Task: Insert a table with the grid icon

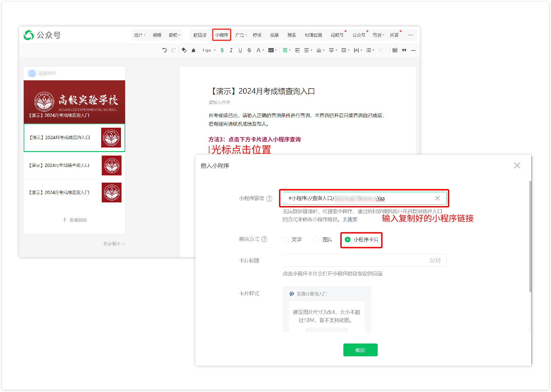Action: [x=395, y=50]
